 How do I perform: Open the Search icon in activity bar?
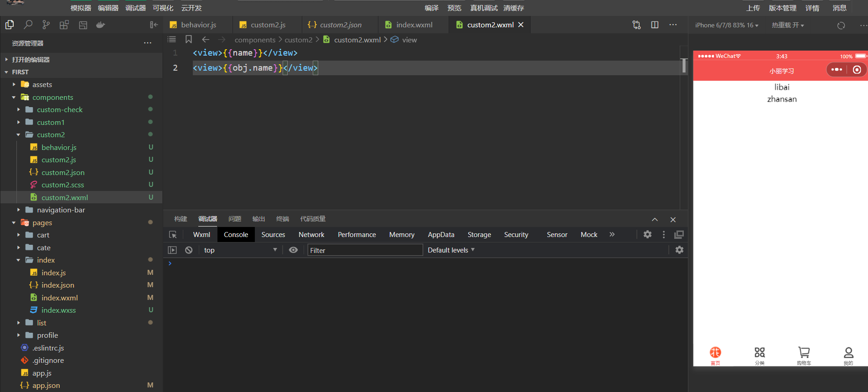click(x=28, y=25)
